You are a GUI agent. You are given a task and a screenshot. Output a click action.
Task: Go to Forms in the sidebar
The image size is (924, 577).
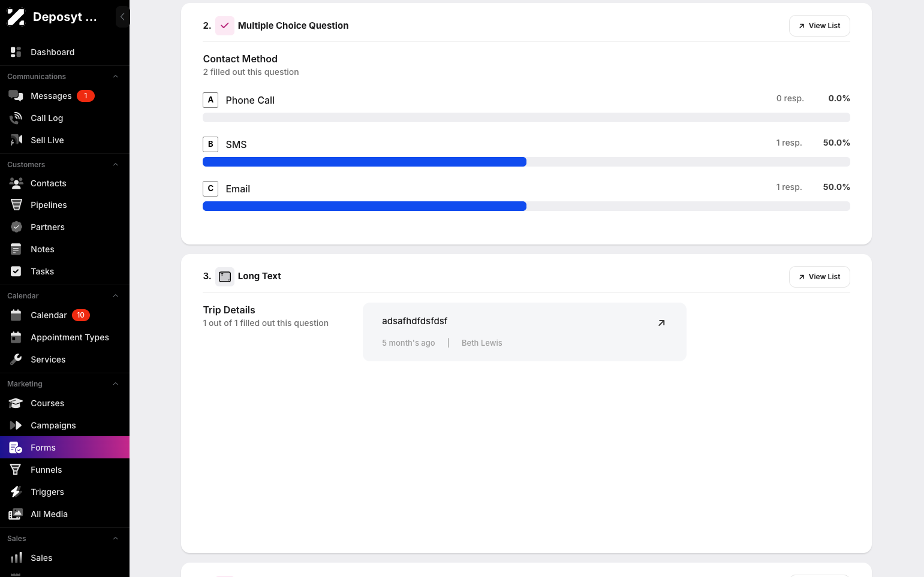tap(65, 448)
